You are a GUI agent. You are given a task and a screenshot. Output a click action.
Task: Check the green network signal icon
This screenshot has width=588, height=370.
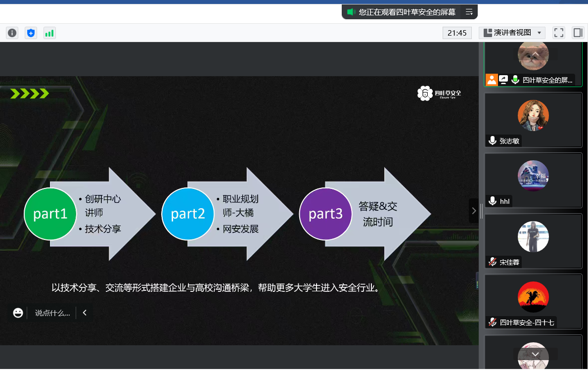tap(49, 33)
